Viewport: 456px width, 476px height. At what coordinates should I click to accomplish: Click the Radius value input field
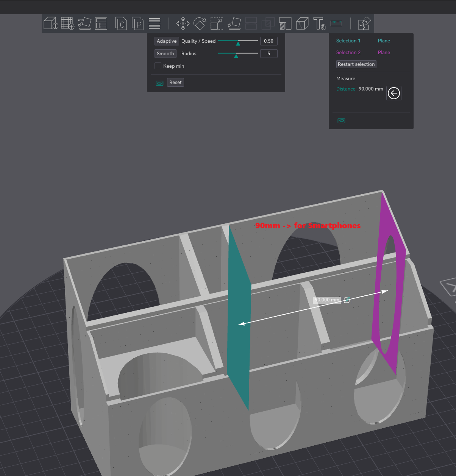pos(269,54)
